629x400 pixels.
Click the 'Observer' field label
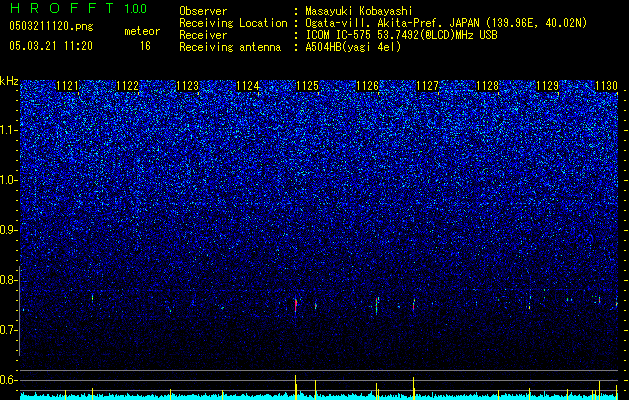pyautogui.click(x=203, y=11)
